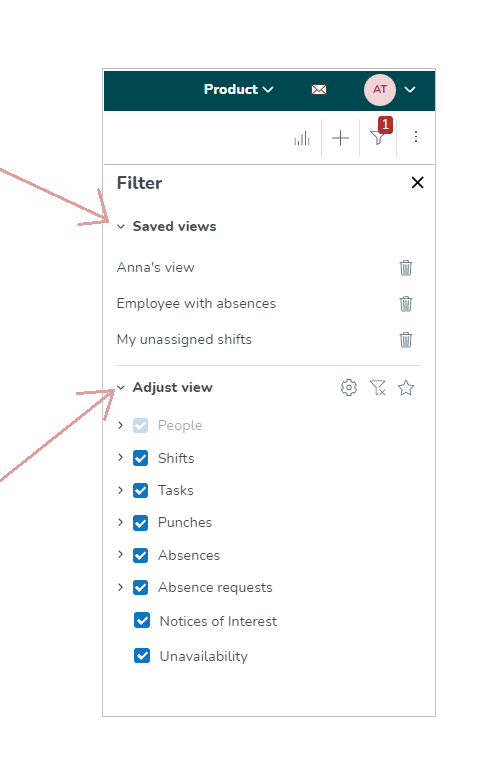This screenshot has width=500, height=768.
Task: Clear filters using the funnel-x icon
Action: click(x=378, y=388)
